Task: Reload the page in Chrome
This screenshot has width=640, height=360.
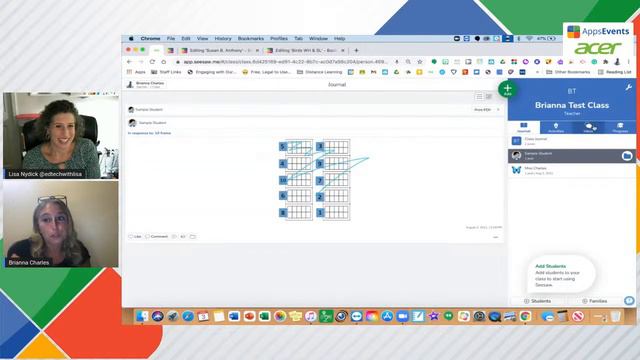Action: (152, 62)
